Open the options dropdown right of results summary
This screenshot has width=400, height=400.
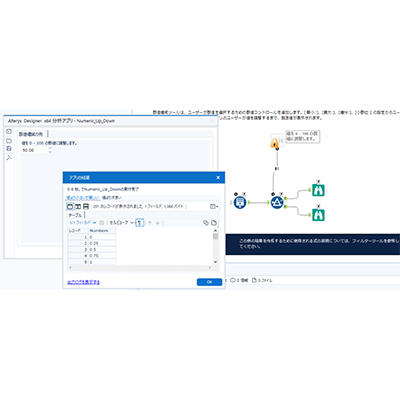[214, 207]
